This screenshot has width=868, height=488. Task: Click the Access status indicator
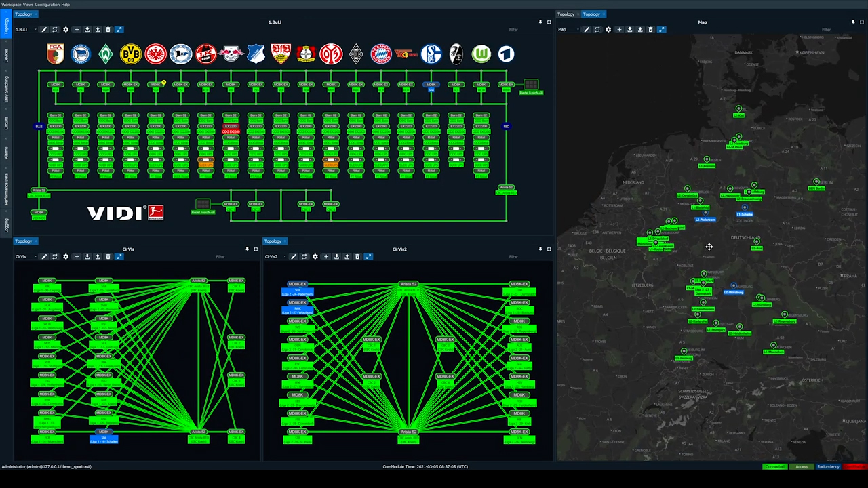[x=802, y=466]
